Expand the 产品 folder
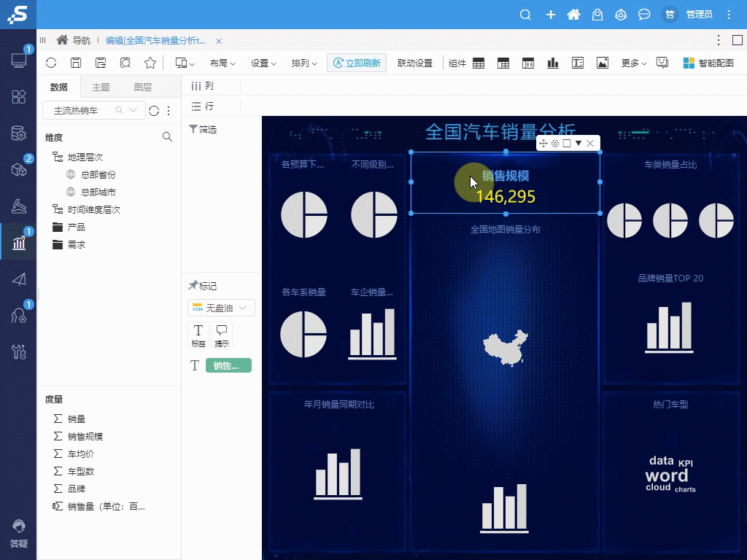This screenshot has width=747, height=560. click(x=76, y=227)
